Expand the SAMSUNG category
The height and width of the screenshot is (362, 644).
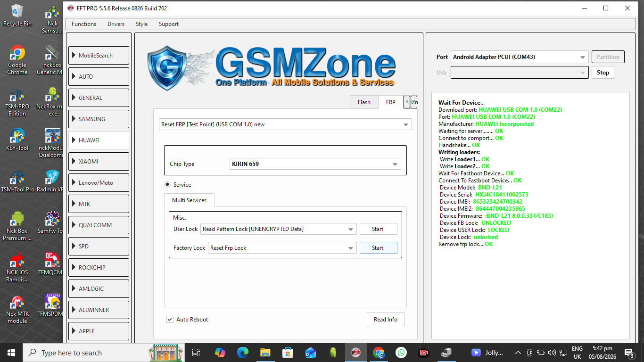coord(99,119)
